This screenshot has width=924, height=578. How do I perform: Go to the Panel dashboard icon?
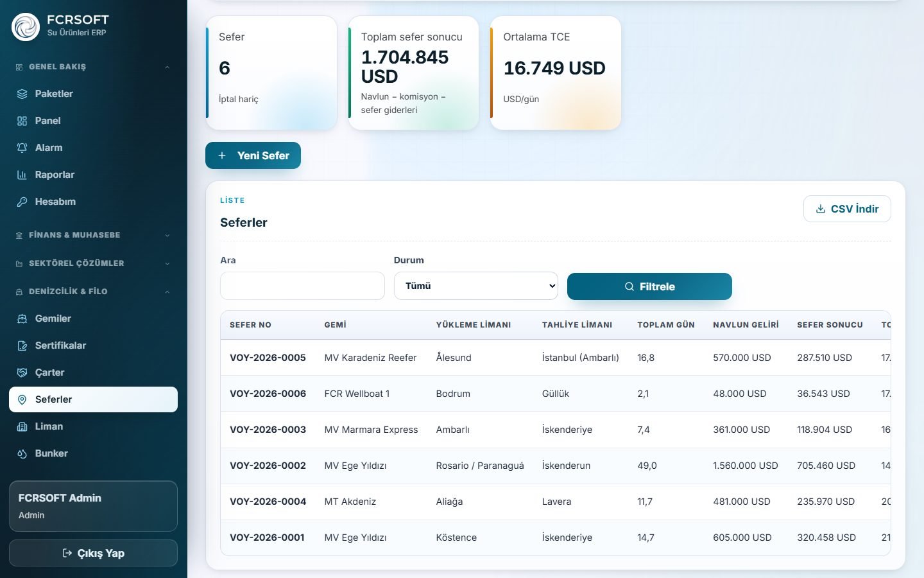22,121
